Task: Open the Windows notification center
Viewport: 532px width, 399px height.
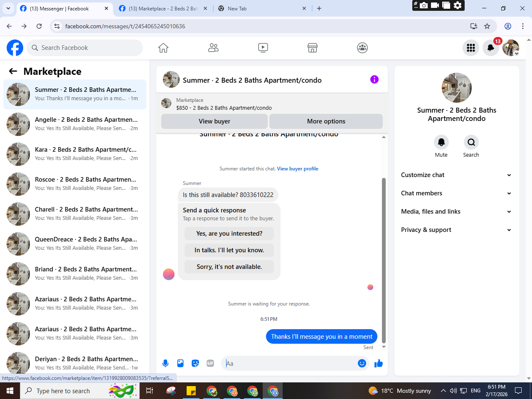Action: 518,391
